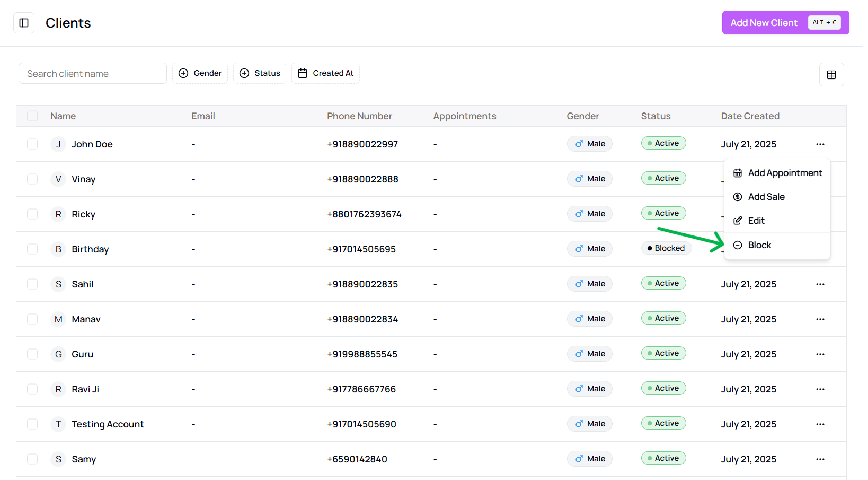The image size is (868, 480).
Task: Click John Doe's J avatar
Action: (58, 144)
